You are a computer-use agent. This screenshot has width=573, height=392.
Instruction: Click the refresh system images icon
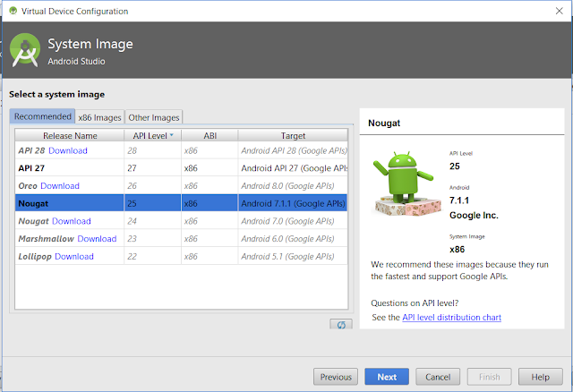point(341,324)
